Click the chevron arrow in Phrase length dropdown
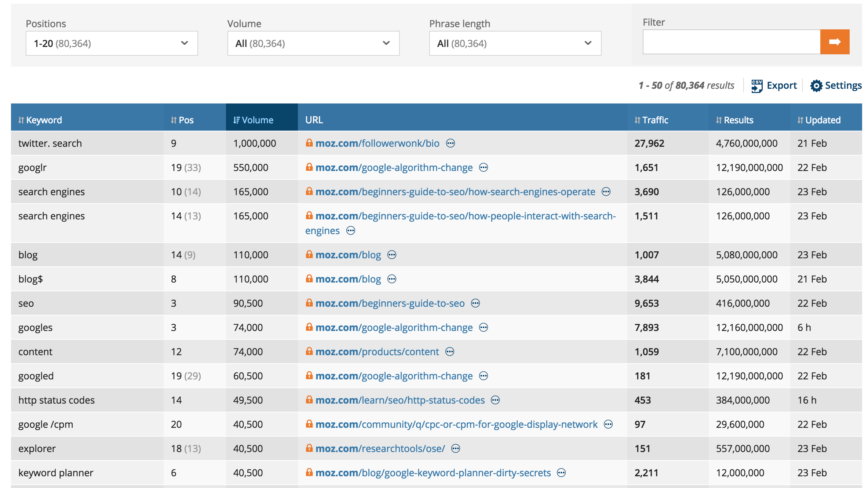 (588, 43)
